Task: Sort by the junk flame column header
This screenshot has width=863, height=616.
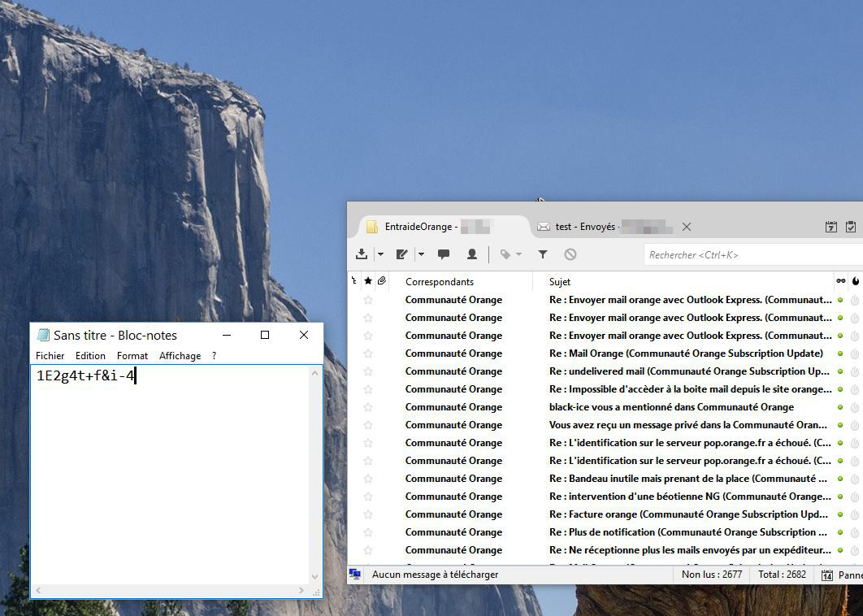Action: click(x=856, y=281)
